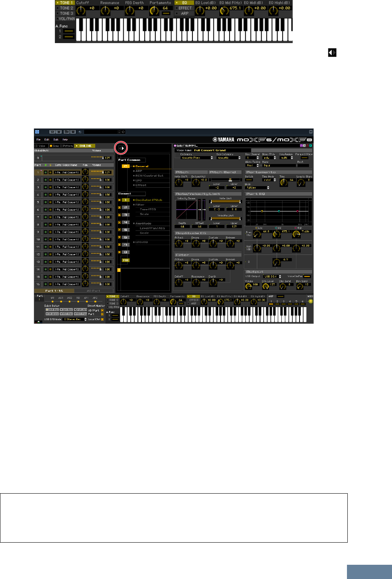The width and height of the screenshot is (392, 579).
Task: Click the Amplitude EG Attack knob
Action: pyautogui.click(x=179, y=243)
